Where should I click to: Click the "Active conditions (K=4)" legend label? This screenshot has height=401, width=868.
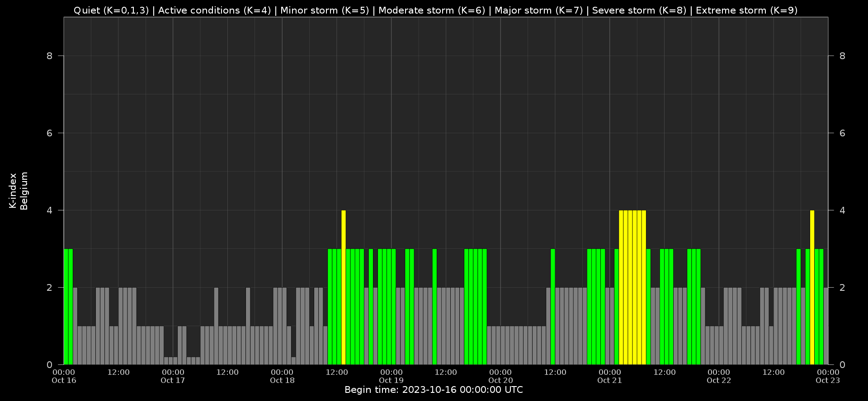click(214, 10)
